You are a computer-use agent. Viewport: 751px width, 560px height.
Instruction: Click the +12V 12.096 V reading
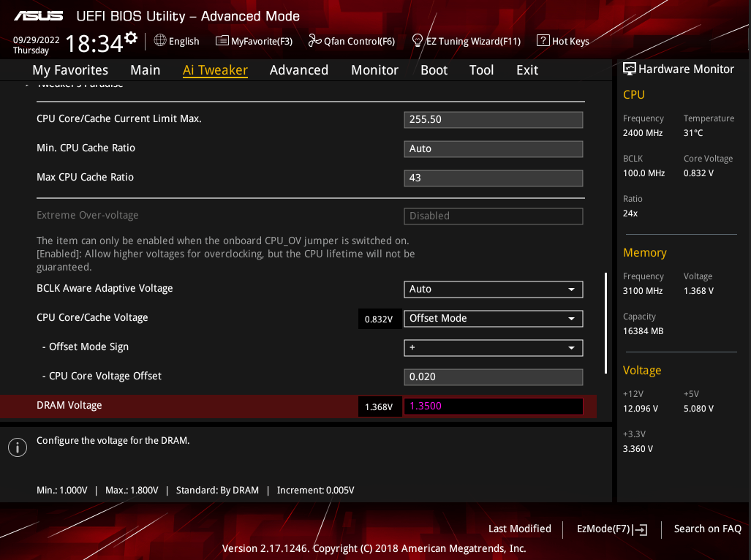click(641, 409)
